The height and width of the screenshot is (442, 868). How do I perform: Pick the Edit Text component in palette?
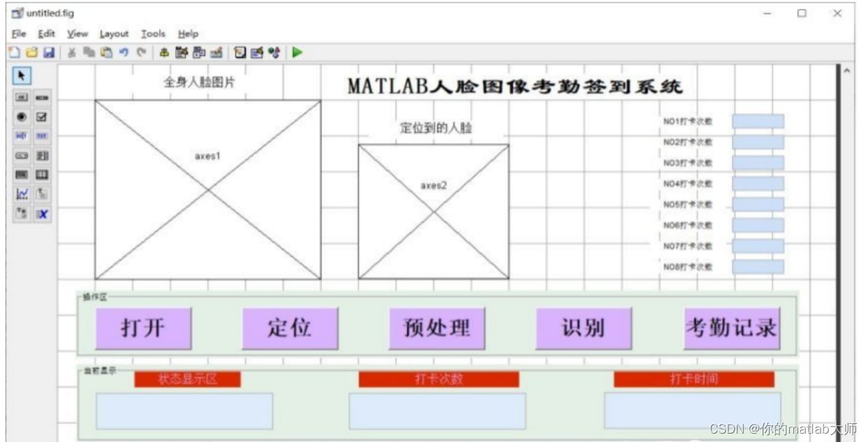(x=22, y=137)
